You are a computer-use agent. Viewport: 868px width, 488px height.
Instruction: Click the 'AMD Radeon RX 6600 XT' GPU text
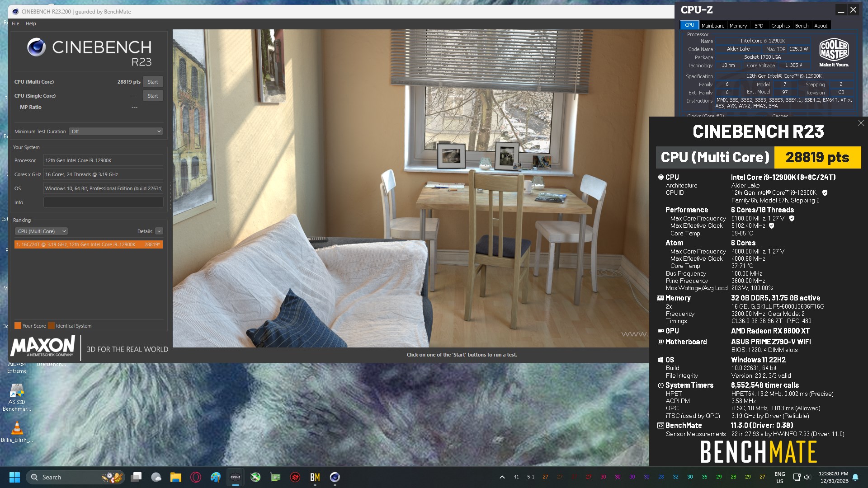point(770,331)
